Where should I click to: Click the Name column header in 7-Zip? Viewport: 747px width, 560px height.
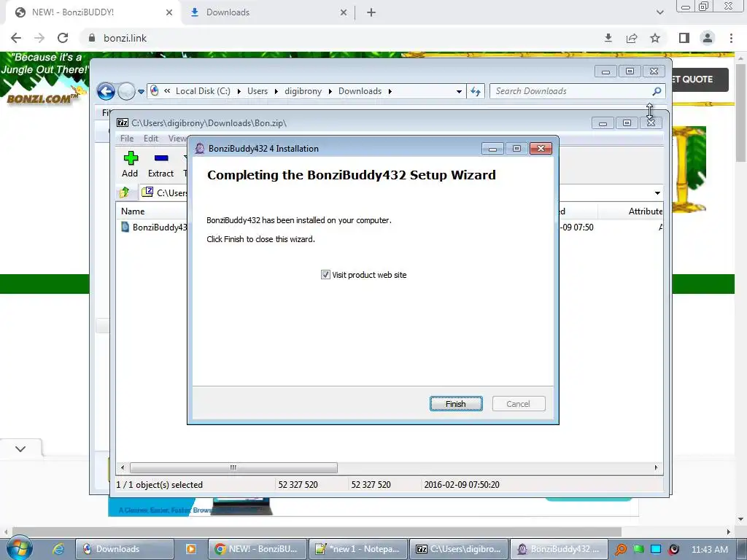[x=133, y=211]
